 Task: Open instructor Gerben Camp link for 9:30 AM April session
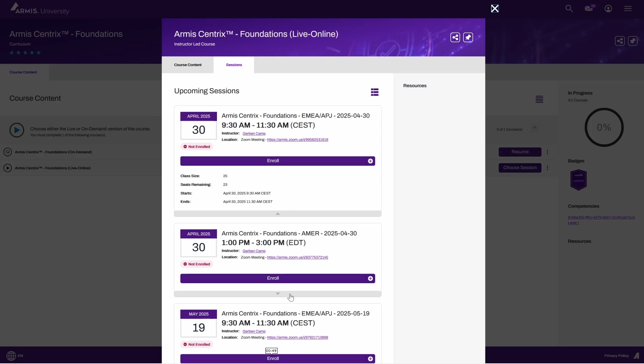click(254, 134)
